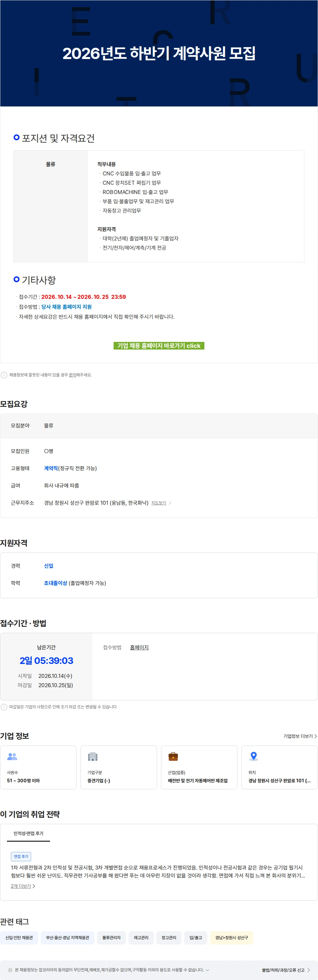Select the 재고관리 tag
Screen dimensions: 318x980
click(x=141, y=938)
